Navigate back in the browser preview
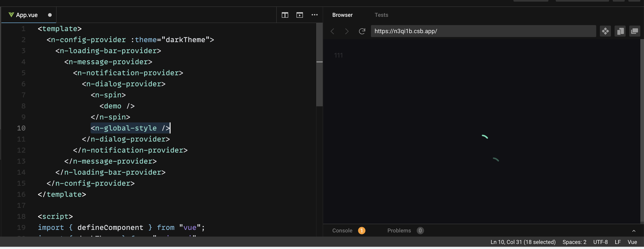This screenshot has width=644, height=249. click(x=333, y=31)
